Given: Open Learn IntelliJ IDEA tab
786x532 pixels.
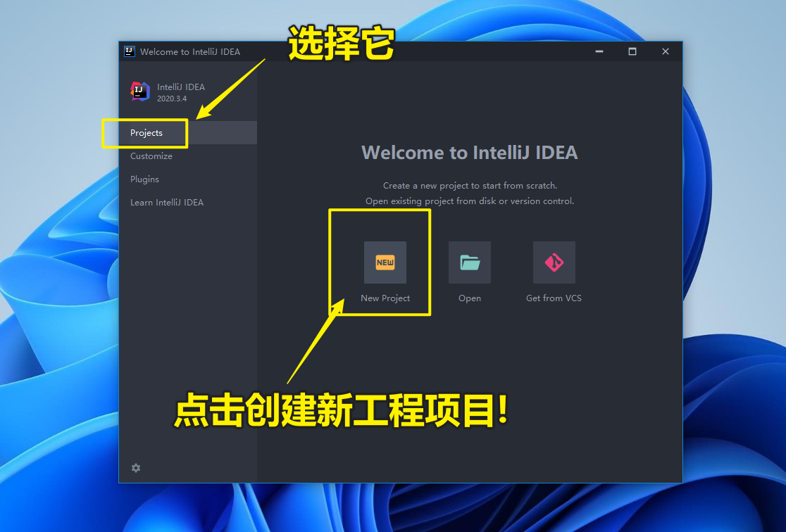Looking at the screenshot, I should point(188,203).
